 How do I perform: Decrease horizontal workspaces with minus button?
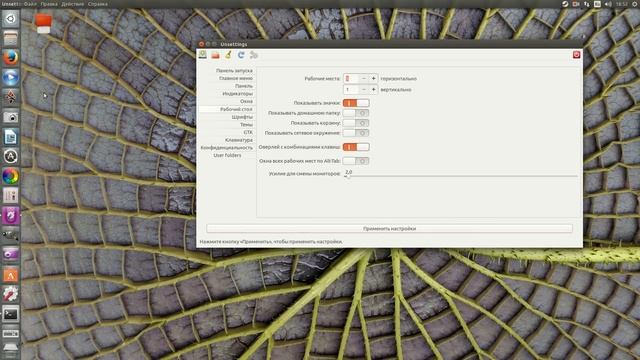[364, 78]
